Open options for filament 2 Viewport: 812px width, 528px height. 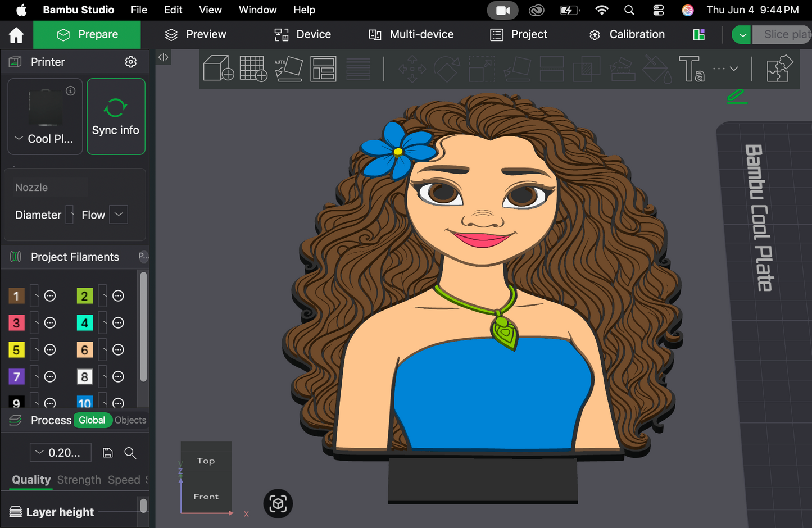(x=118, y=296)
